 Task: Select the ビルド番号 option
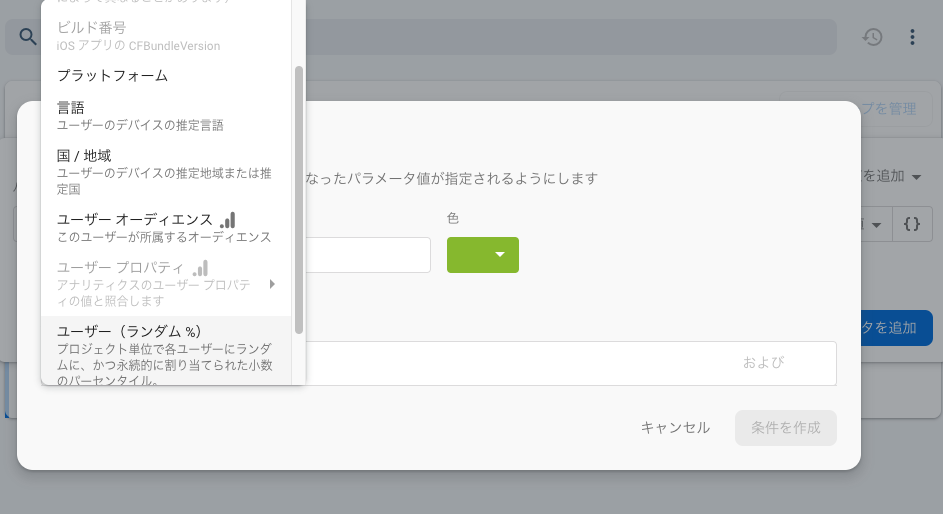(166, 35)
